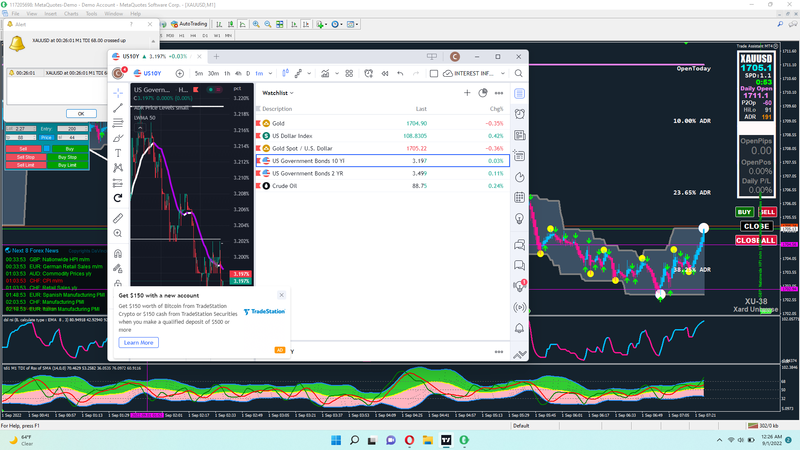Screen dimensions: 800x450
Task: Toggle the Watchlist panel icon in right sidebar
Action: click(519, 93)
